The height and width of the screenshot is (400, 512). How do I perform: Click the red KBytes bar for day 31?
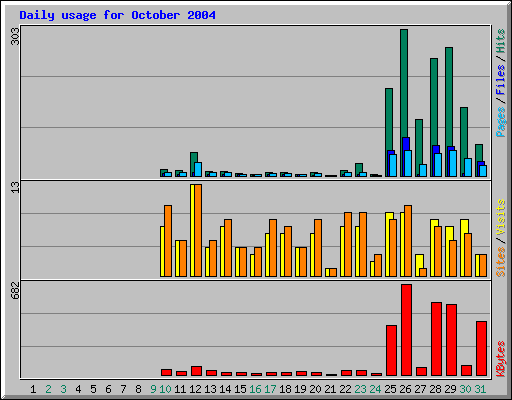click(x=482, y=349)
